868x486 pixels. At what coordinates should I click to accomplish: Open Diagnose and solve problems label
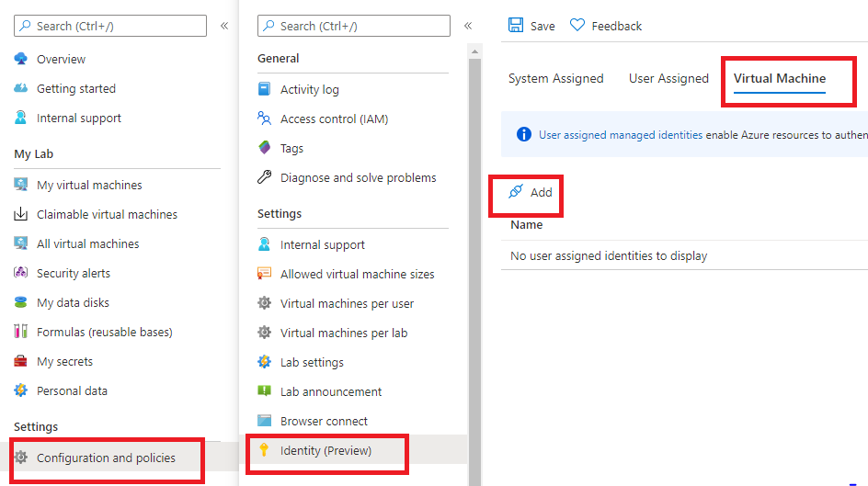(x=359, y=177)
